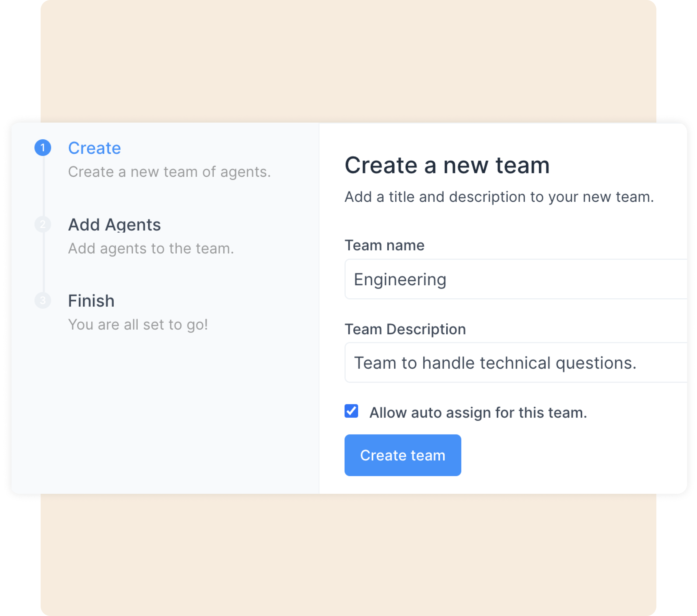Select the Create step title
Viewport: 697px width, 616px height.
click(94, 148)
